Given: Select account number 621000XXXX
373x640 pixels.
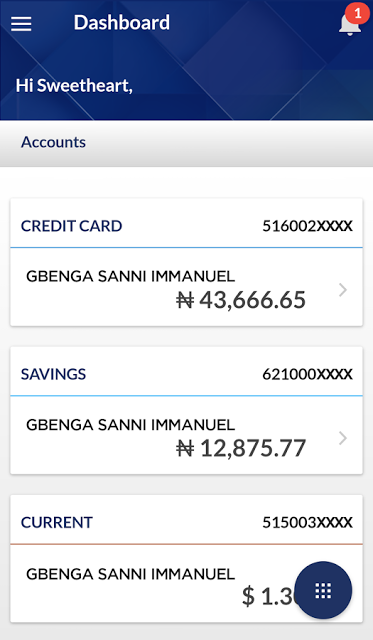Looking at the screenshot, I should click(307, 374).
